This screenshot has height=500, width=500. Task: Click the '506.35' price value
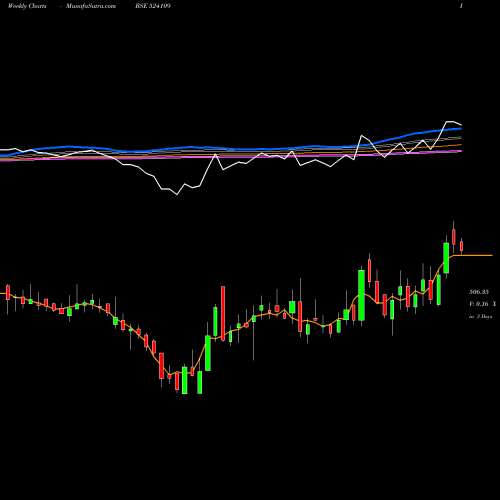(479, 292)
